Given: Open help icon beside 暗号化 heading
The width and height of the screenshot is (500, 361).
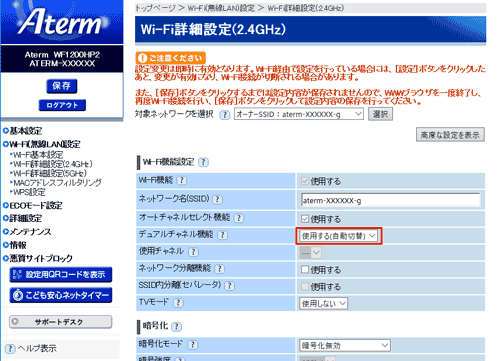Looking at the screenshot, I should [x=176, y=327].
